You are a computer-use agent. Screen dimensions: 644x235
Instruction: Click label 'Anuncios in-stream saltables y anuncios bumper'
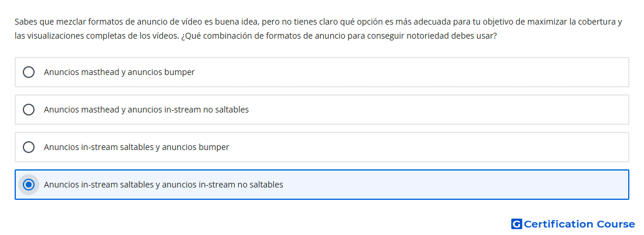(136, 147)
